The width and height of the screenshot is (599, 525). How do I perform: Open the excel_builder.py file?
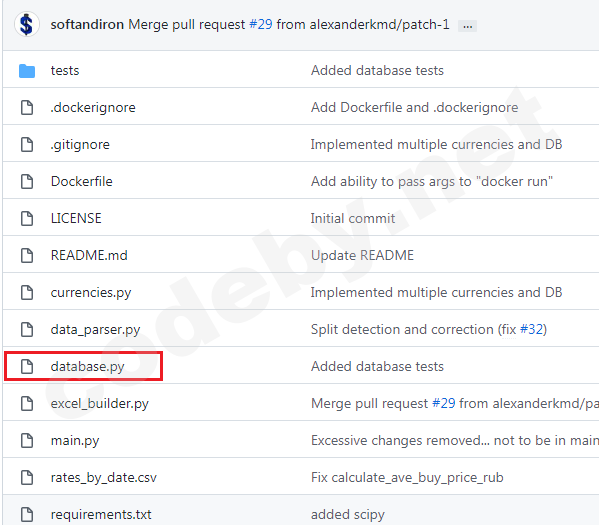pyautogui.click(x=100, y=404)
